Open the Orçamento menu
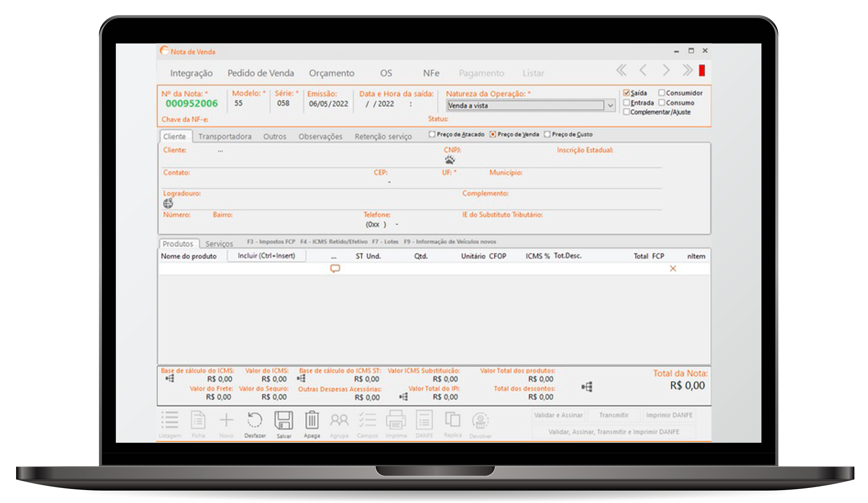 pos(331,73)
